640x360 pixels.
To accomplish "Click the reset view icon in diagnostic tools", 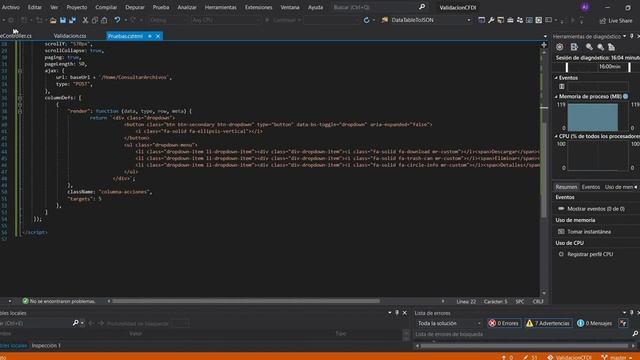I will [x=611, y=47].
